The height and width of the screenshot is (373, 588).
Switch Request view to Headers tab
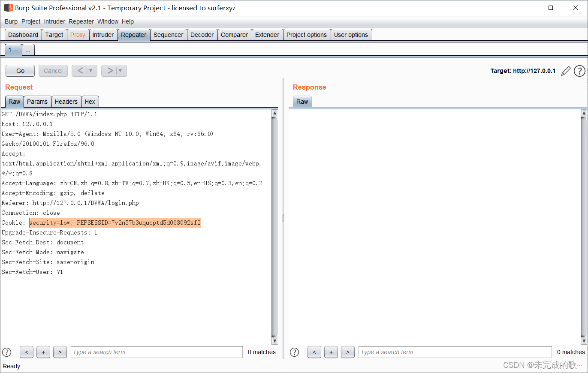click(66, 102)
